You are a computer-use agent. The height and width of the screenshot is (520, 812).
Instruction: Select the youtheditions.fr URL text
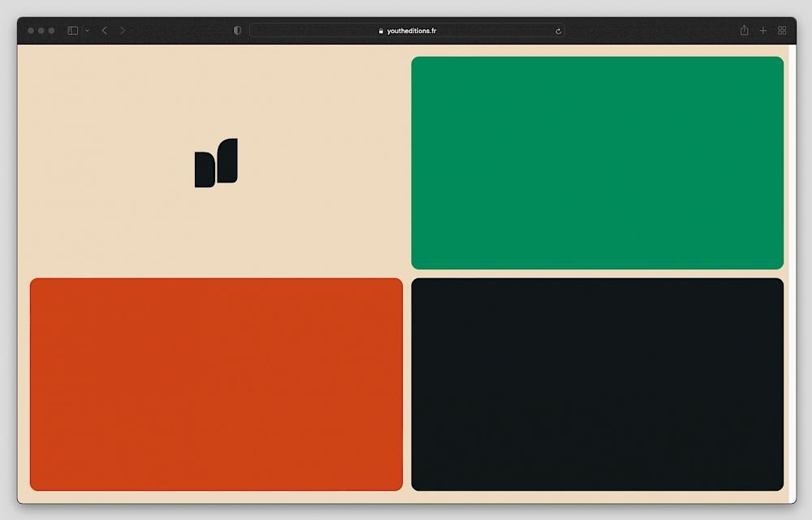[x=412, y=31]
